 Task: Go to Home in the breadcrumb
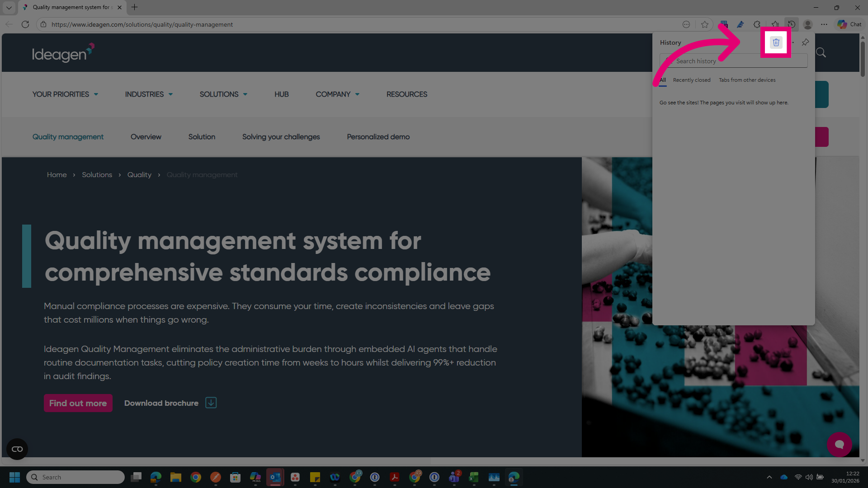click(x=57, y=175)
